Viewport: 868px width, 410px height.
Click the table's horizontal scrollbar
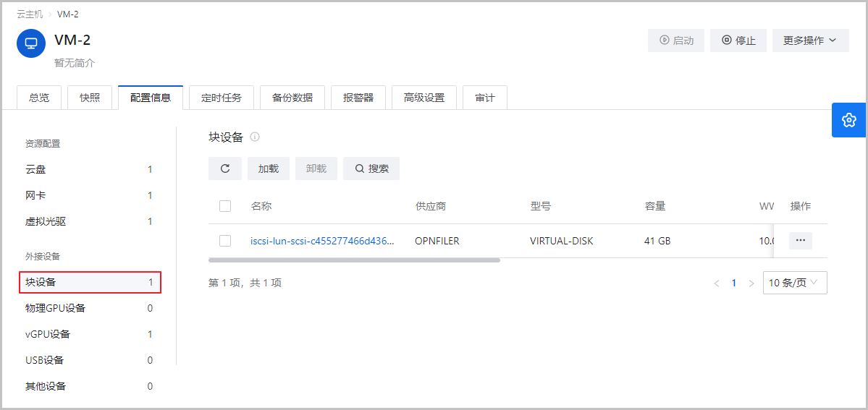[354, 260]
